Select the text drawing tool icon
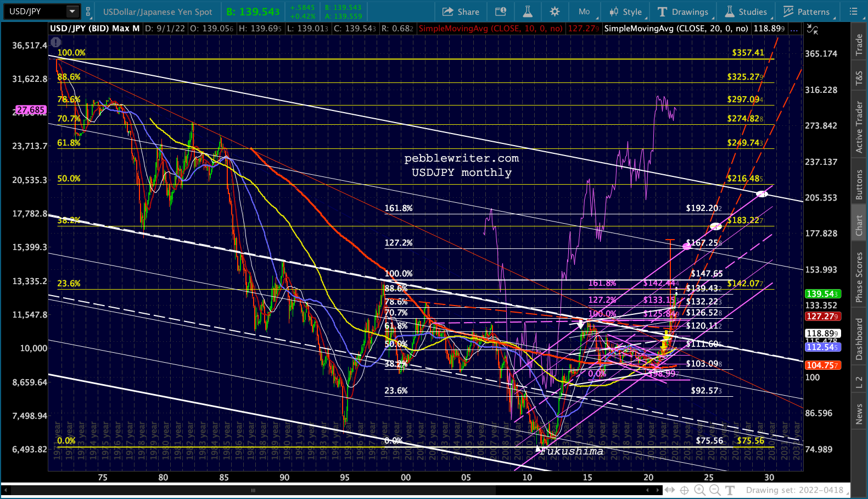Viewport: 868px width, 499px height. coord(730,490)
